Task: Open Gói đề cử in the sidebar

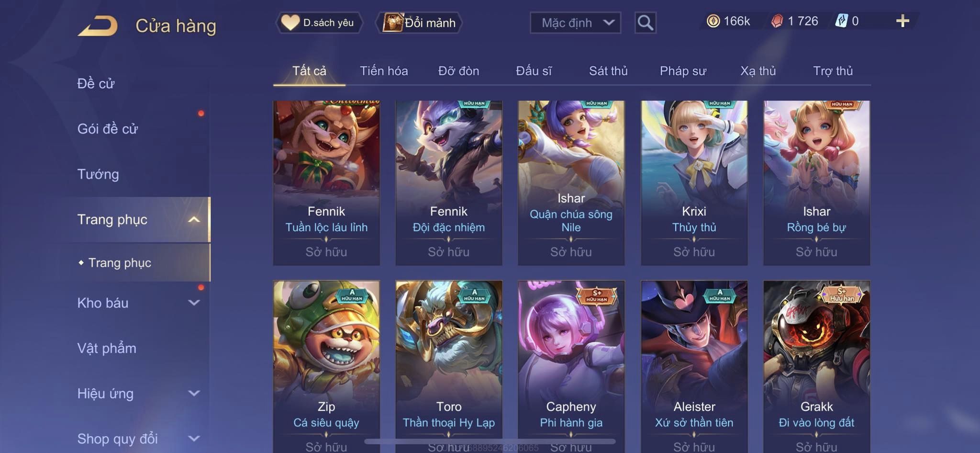Action: click(x=108, y=128)
